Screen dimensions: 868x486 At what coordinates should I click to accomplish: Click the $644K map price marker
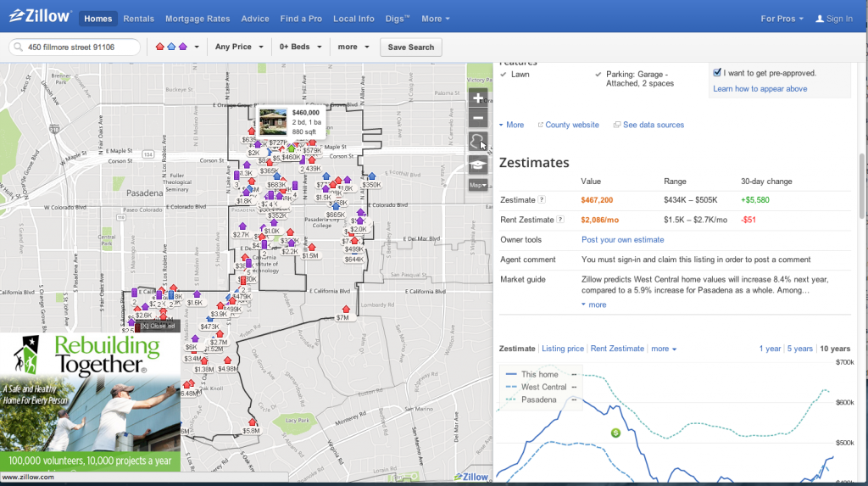(353, 260)
